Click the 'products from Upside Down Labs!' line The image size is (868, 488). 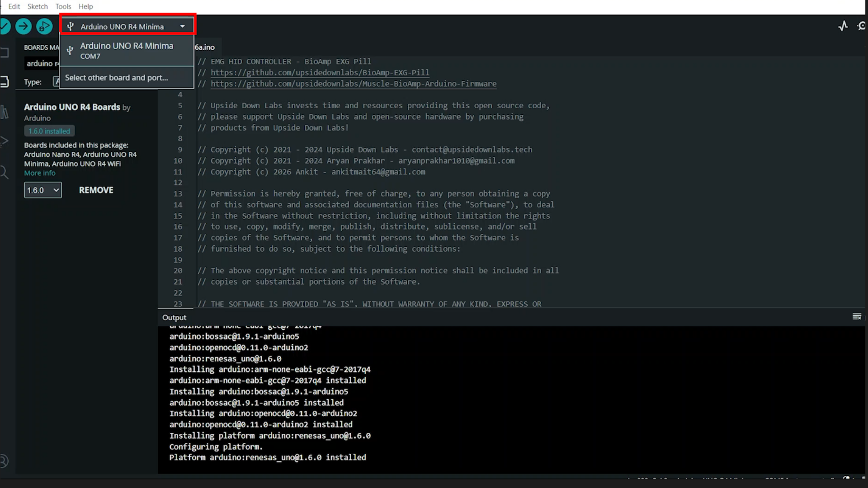[x=273, y=128]
